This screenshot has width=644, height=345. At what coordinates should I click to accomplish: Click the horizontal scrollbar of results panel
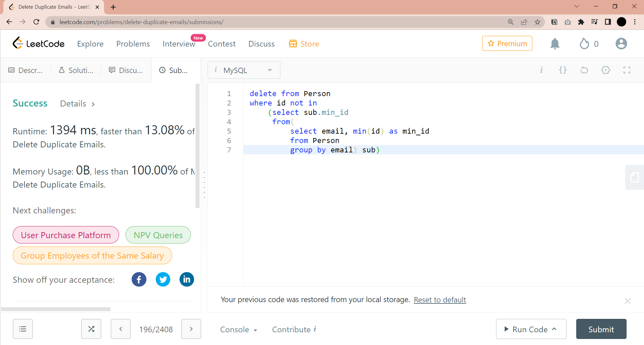[x=56, y=309]
